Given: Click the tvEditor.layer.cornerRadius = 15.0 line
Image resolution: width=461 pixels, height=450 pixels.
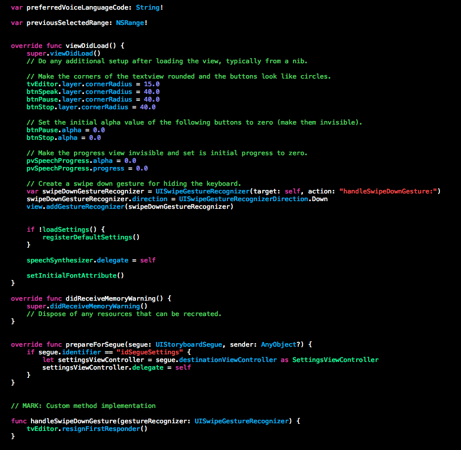Looking at the screenshot, I should (x=93, y=84).
